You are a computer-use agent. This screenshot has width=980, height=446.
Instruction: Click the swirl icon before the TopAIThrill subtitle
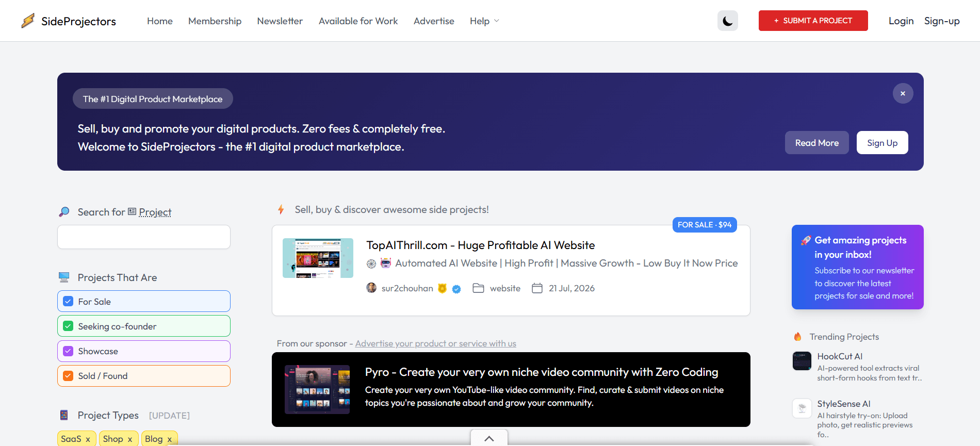[x=371, y=264]
